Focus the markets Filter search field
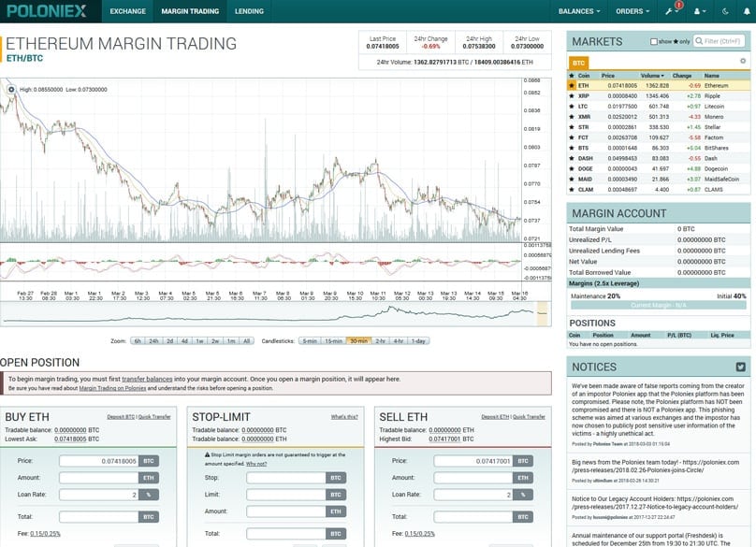The height and width of the screenshot is (547, 756). click(x=723, y=42)
